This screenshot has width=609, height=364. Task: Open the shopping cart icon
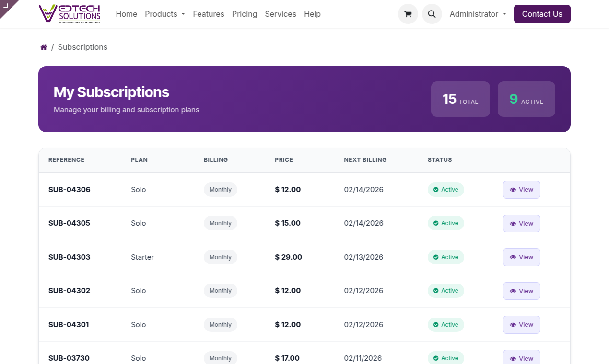coord(408,14)
